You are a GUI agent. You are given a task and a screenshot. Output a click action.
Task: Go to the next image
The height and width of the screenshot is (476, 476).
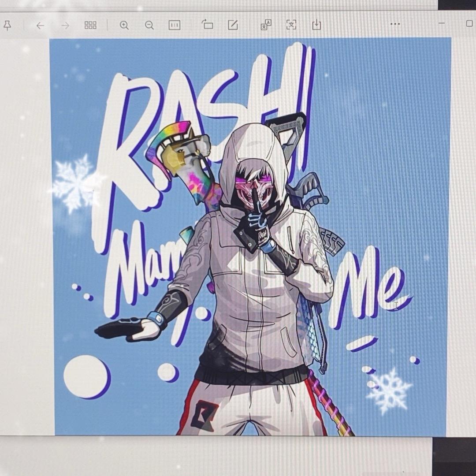coord(65,26)
